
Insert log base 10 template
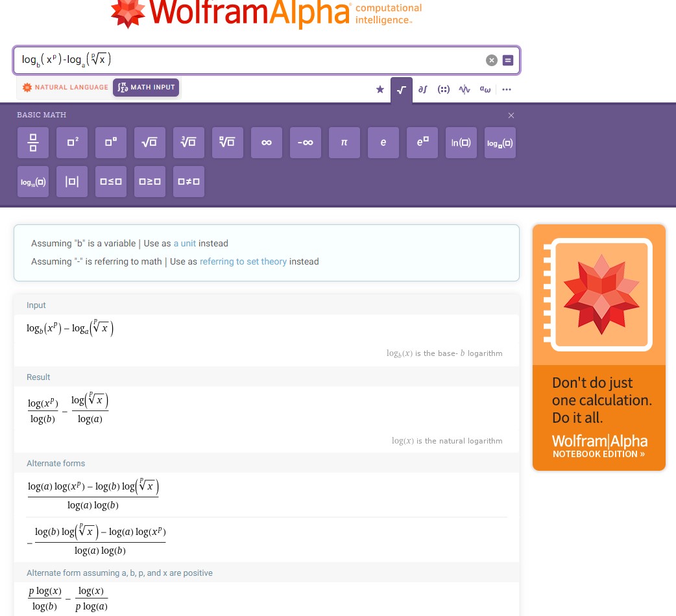[33, 182]
